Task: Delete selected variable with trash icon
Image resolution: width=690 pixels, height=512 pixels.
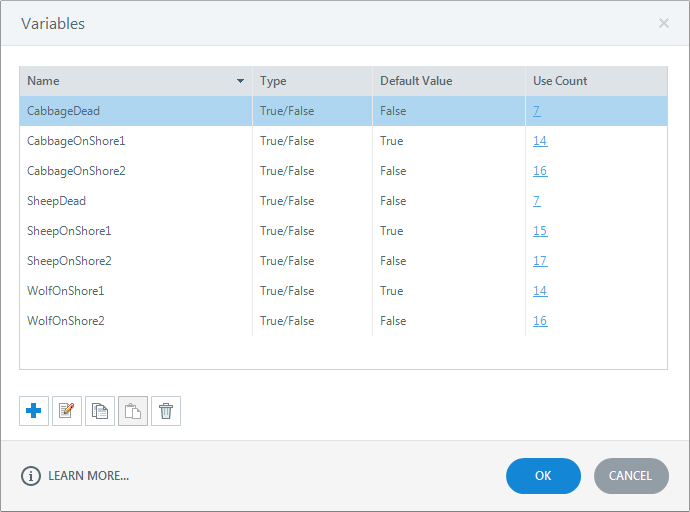Action: point(166,411)
